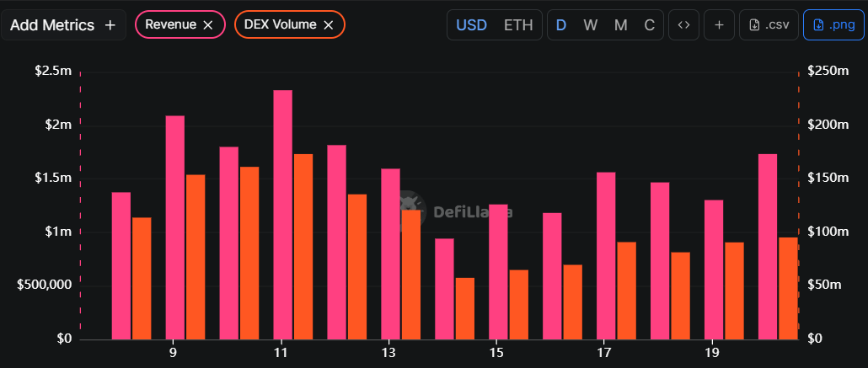Switch currency denomination to ETH
The image size is (868, 368).
point(518,25)
